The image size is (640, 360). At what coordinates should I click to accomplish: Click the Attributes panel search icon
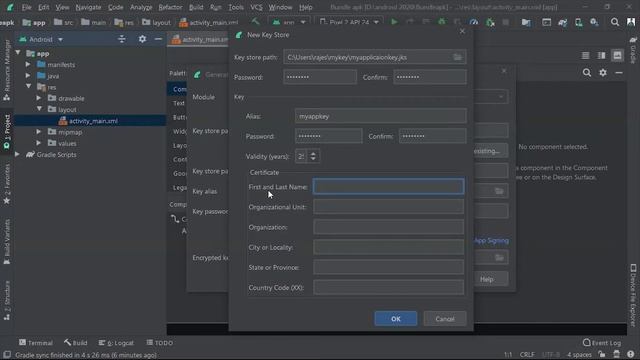pyautogui.click(x=587, y=73)
